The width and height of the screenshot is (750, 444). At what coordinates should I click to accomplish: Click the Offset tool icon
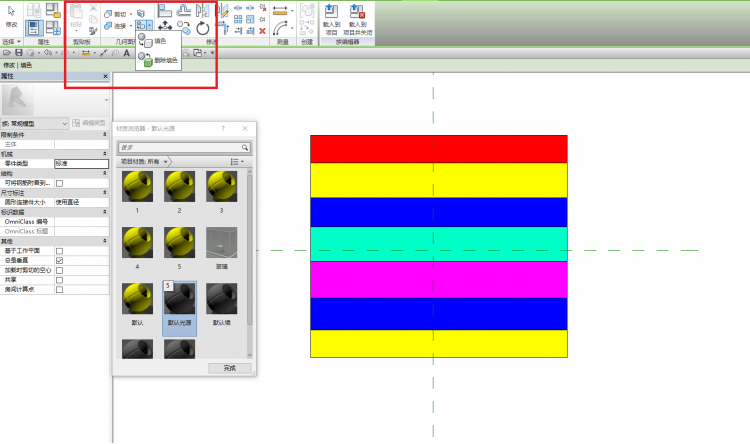coord(184,11)
